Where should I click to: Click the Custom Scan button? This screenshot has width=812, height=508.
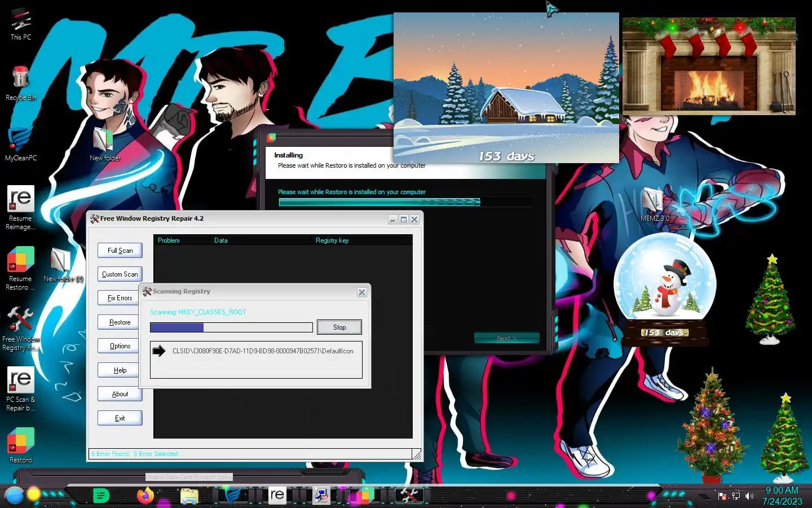120,274
